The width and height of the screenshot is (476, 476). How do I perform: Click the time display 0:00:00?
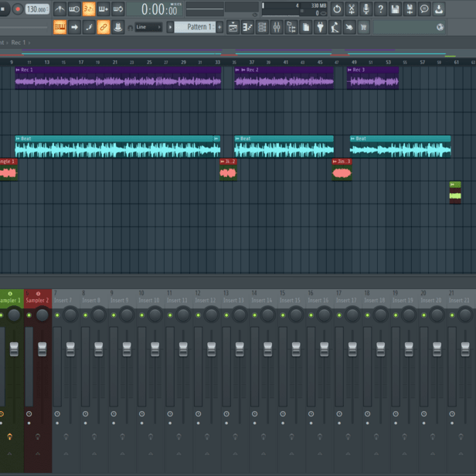pyautogui.click(x=159, y=9)
